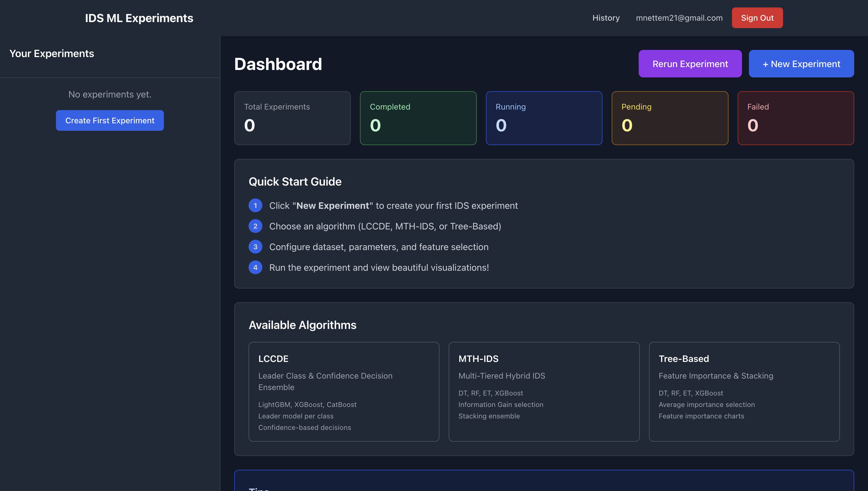Open the Running experiments stat card

click(x=544, y=118)
